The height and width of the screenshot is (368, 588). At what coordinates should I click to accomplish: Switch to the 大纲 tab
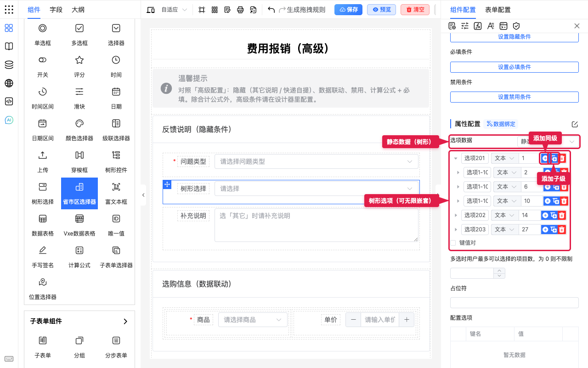(78, 10)
